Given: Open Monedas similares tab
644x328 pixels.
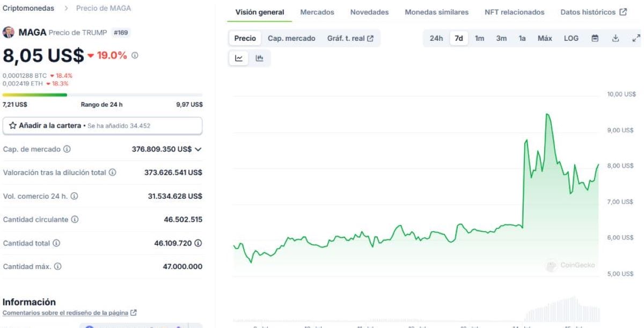Looking at the screenshot, I should coord(436,12).
